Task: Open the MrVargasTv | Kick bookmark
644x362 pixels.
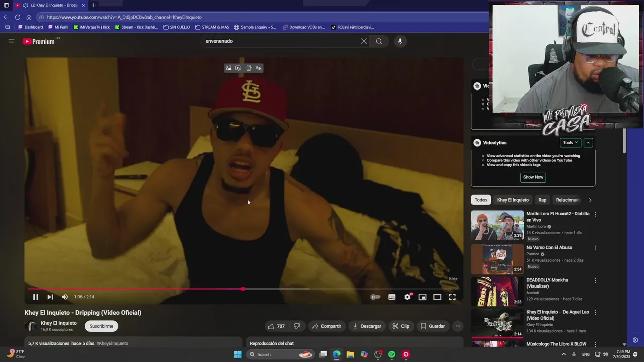Action: click(92, 27)
